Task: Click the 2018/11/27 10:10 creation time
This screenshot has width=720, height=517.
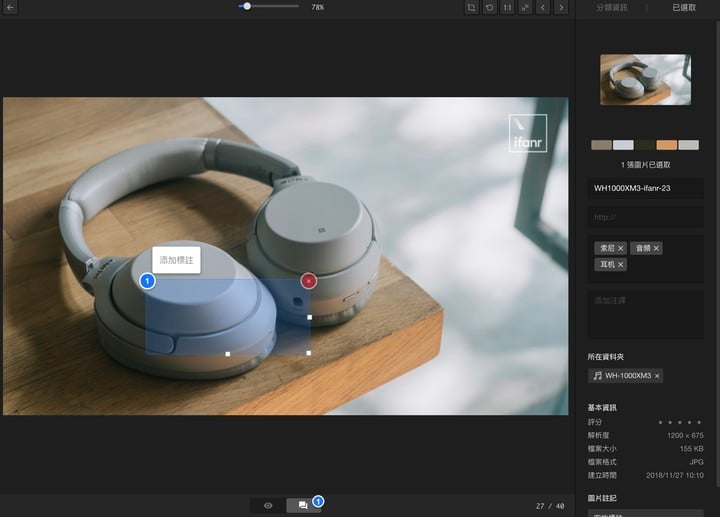Action: point(675,475)
